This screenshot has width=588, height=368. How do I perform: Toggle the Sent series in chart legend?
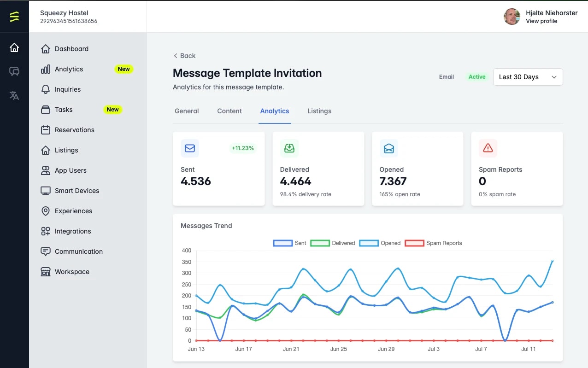click(x=289, y=243)
